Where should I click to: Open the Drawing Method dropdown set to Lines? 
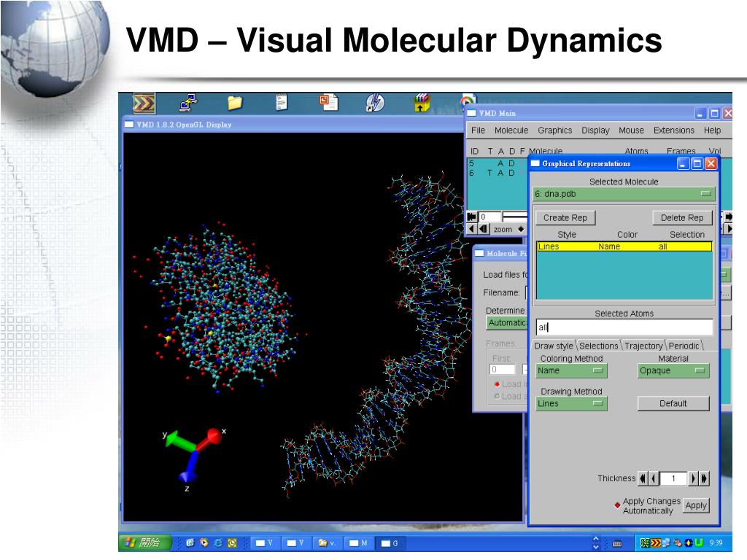click(x=571, y=403)
